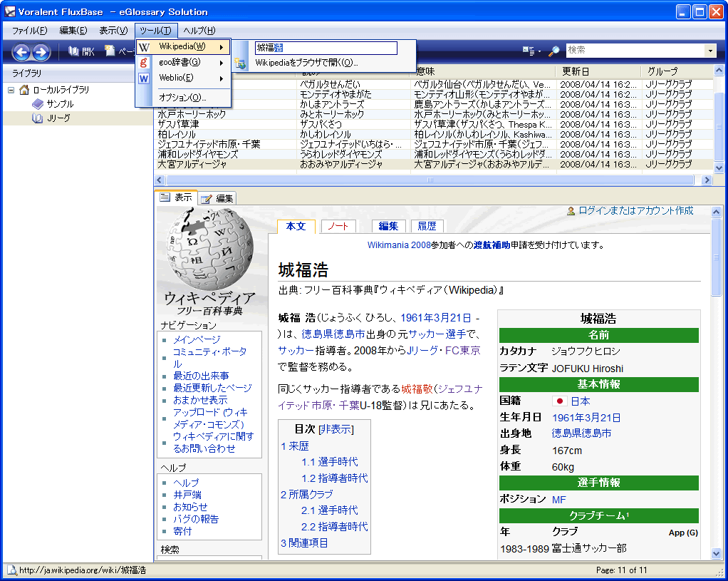Expand the goo辞書(G) submenu
The height and width of the screenshot is (581, 728).
(183, 62)
